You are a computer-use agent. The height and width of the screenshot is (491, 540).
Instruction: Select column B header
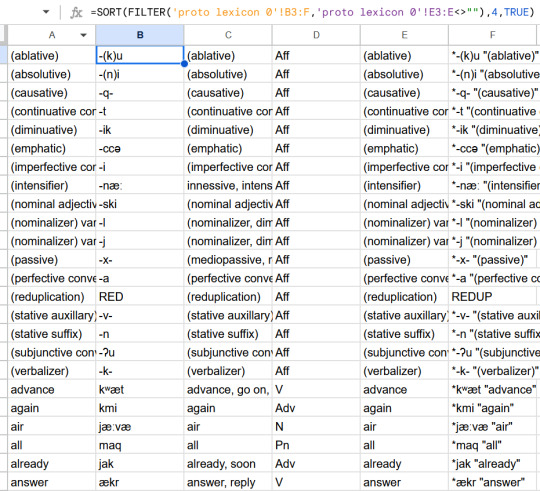(x=140, y=35)
